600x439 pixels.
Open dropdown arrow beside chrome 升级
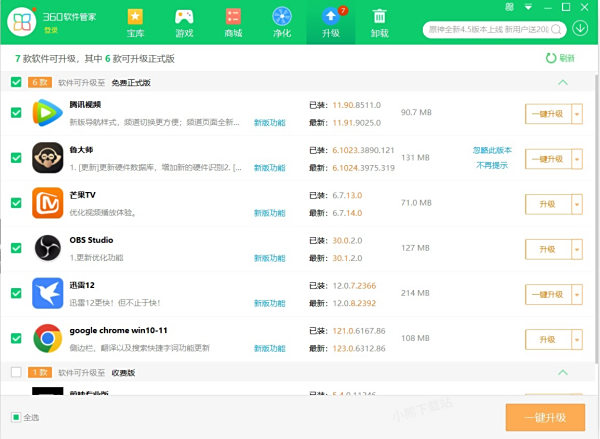pyautogui.click(x=577, y=340)
